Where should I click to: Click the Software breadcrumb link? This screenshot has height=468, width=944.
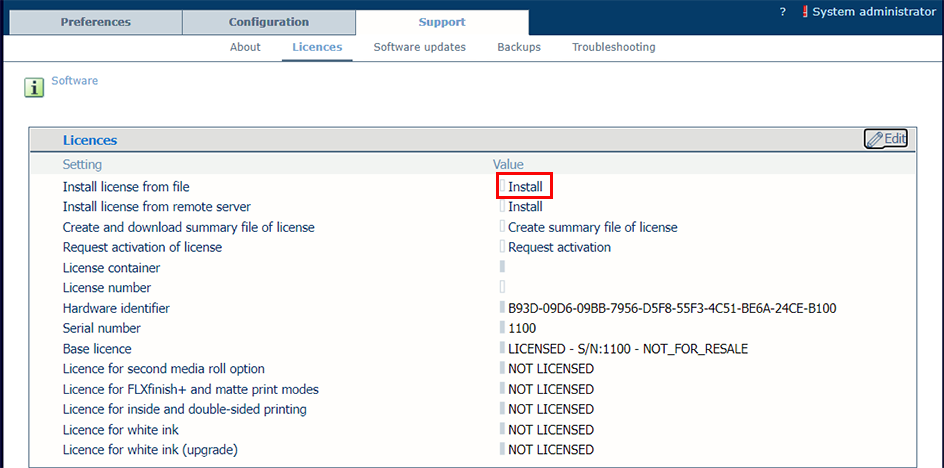[x=75, y=80]
